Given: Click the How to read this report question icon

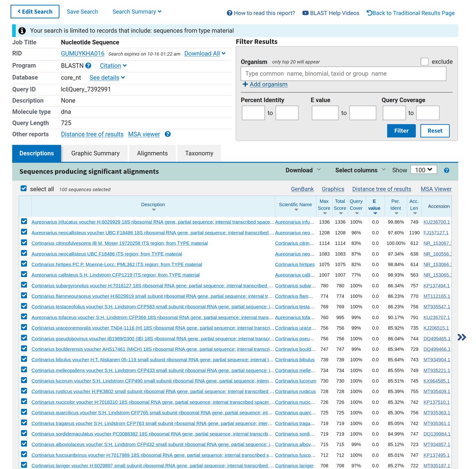Looking at the screenshot, I should tap(230, 13).
